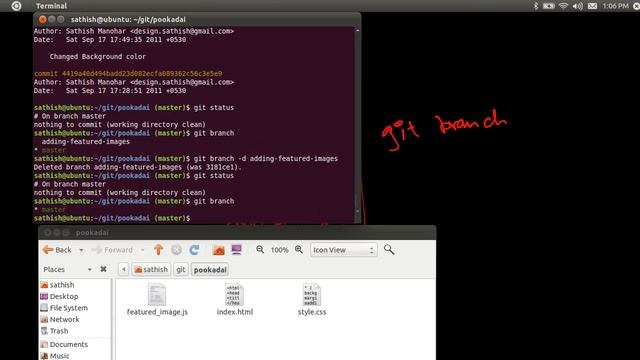Click the Terminal title in top panel

[51, 6]
